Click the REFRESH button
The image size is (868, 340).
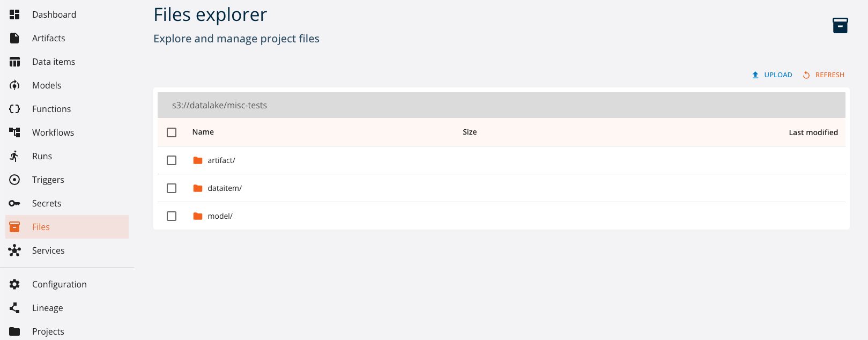[824, 75]
